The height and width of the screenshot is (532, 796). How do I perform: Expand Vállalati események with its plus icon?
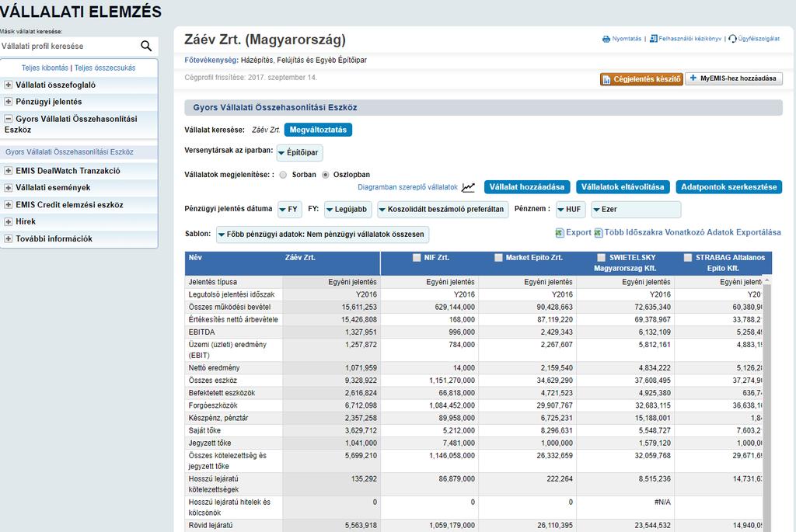point(8,188)
